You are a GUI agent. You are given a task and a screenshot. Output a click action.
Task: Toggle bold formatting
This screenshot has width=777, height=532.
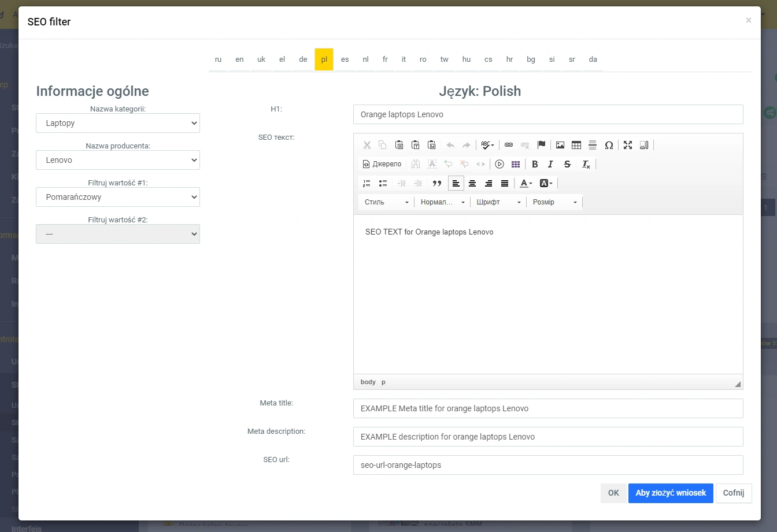click(535, 164)
